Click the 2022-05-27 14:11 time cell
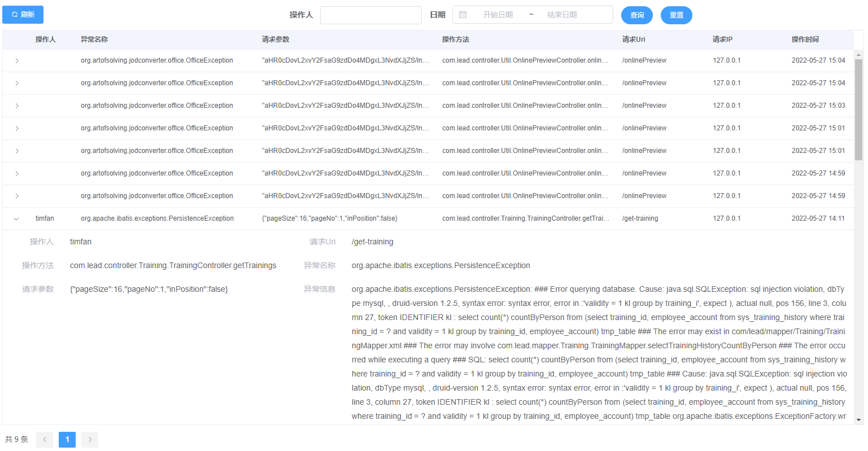 pos(818,218)
